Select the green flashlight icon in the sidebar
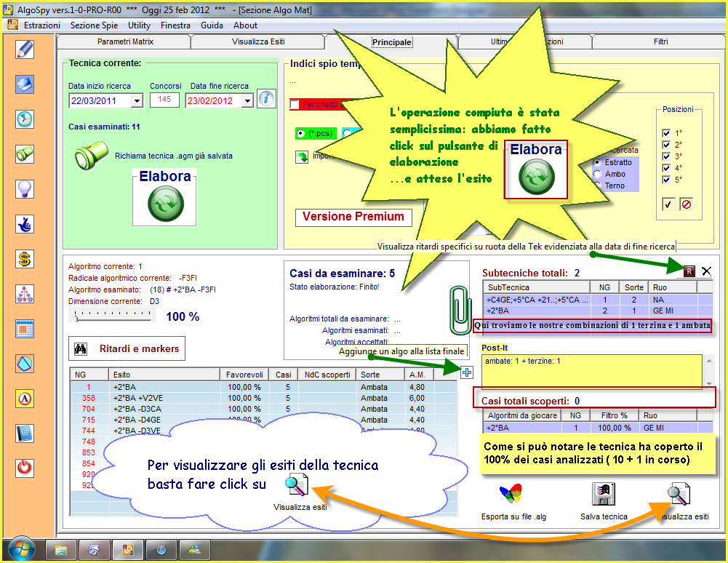Viewport: 728px width, 563px height. point(25,154)
